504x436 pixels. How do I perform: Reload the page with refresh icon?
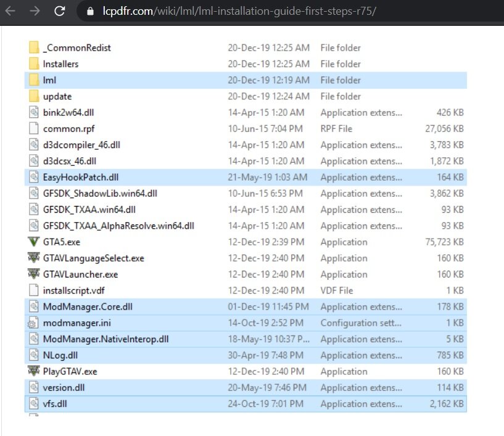pyautogui.click(x=59, y=11)
